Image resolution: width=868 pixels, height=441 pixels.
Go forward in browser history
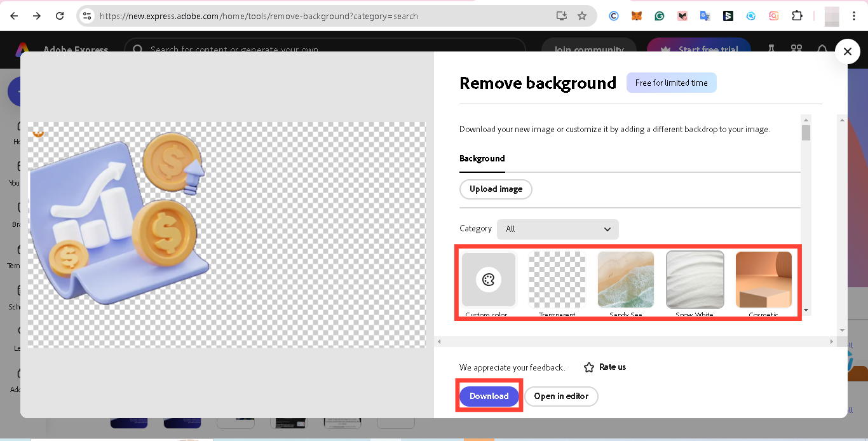coord(37,16)
